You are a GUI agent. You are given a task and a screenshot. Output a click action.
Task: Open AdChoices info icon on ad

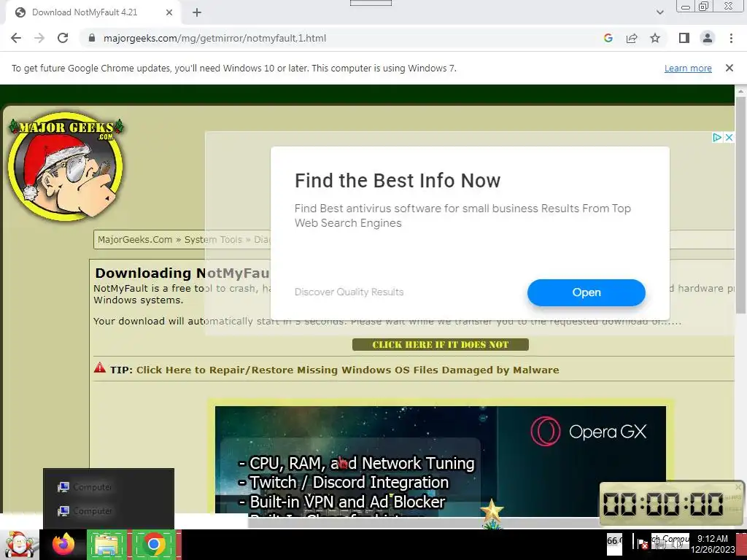[717, 137]
